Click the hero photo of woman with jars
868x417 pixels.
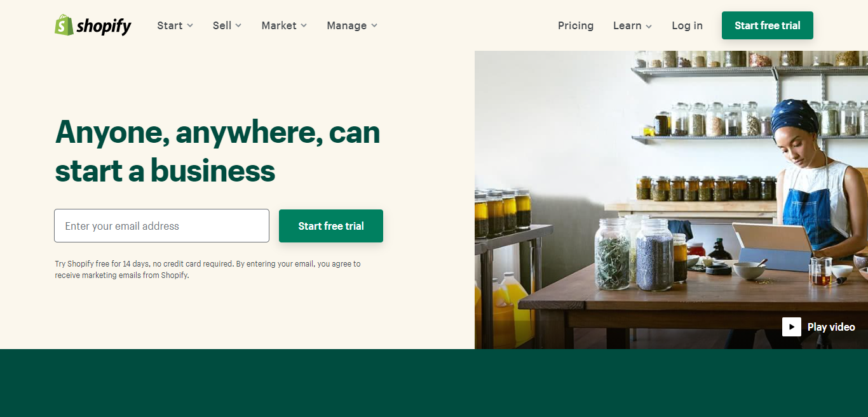pos(671,200)
